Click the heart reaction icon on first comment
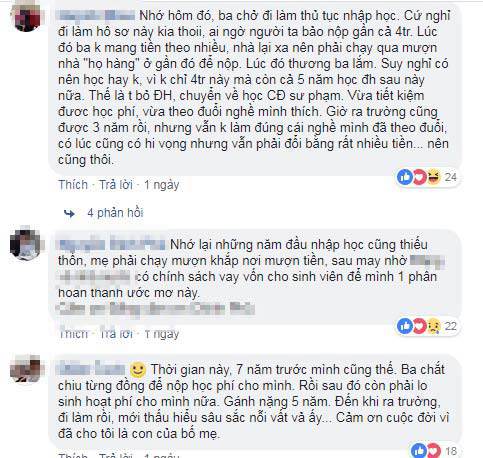This screenshot has width=483, height=458. [x=419, y=177]
